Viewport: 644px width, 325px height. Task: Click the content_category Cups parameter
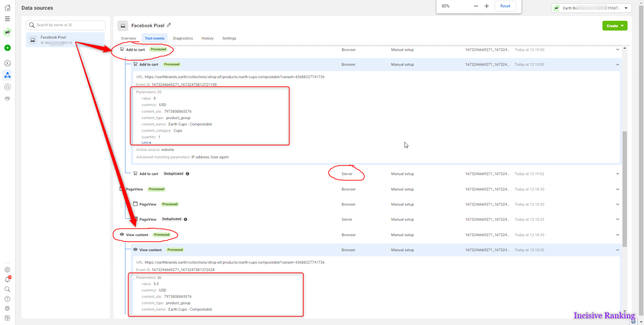[162, 130]
